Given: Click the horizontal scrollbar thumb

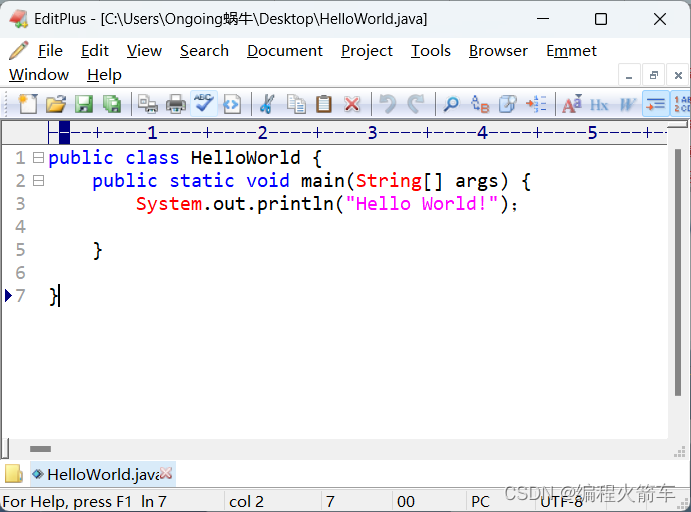Looking at the screenshot, I should [x=40, y=449].
